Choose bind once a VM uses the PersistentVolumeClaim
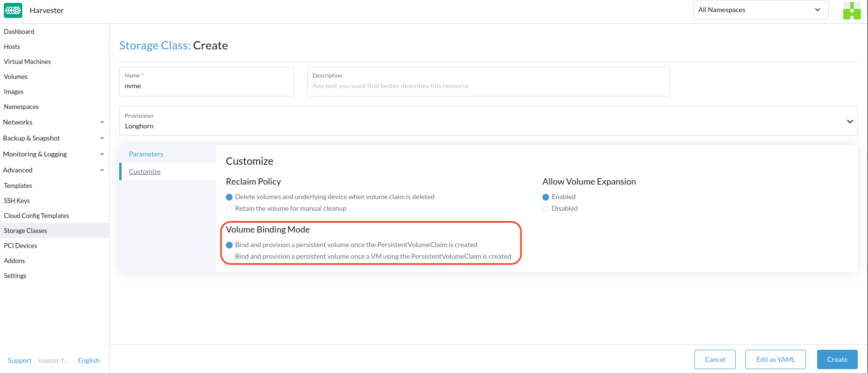This screenshot has width=868, height=373. pos(229,257)
